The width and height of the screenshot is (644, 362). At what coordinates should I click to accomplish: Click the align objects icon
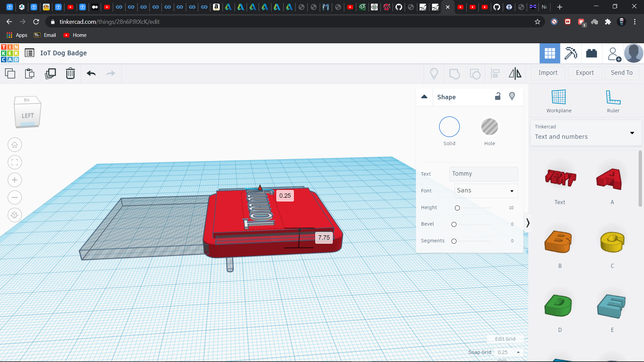[495, 73]
